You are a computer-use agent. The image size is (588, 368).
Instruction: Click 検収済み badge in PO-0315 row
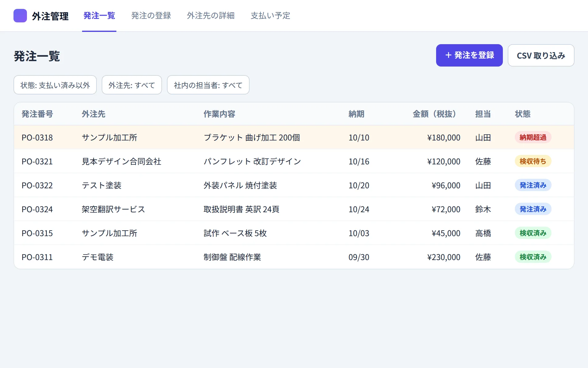(533, 233)
